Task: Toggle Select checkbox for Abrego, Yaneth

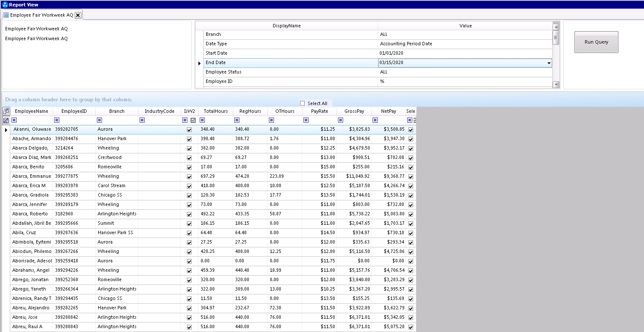Action: pos(411,290)
